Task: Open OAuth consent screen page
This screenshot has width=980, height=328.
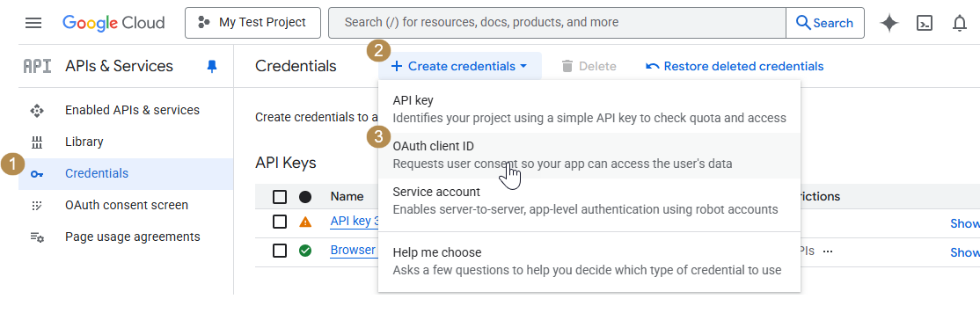Action: point(127,205)
